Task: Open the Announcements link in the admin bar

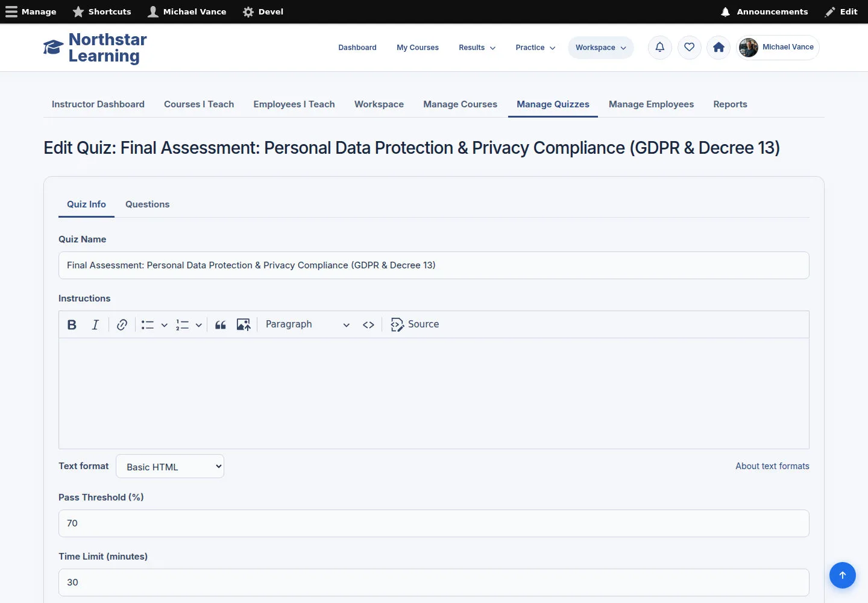Action: tap(764, 11)
